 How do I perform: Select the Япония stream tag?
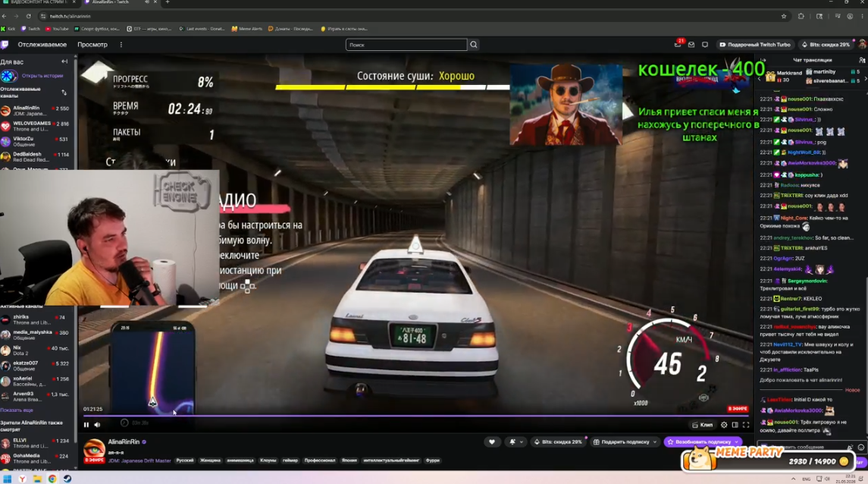click(x=349, y=460)
